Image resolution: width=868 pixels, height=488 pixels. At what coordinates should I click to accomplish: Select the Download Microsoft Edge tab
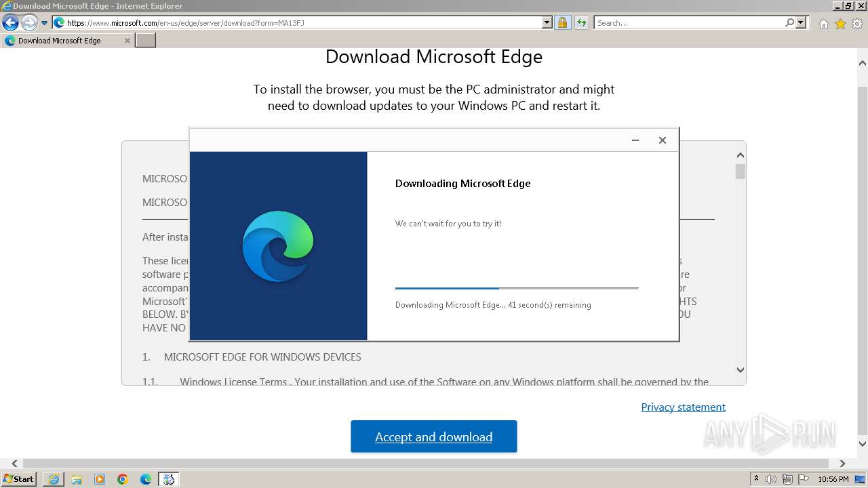tap(66, 41)
